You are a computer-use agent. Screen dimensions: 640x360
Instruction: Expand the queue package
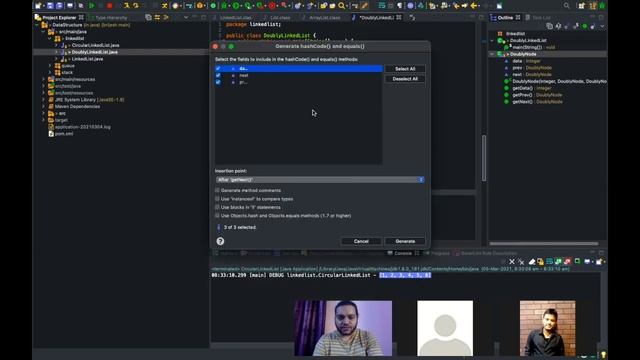50,66
